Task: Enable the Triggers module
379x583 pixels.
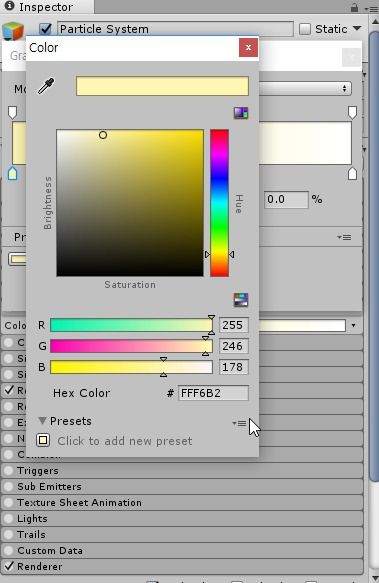Action: coord(8,471)
